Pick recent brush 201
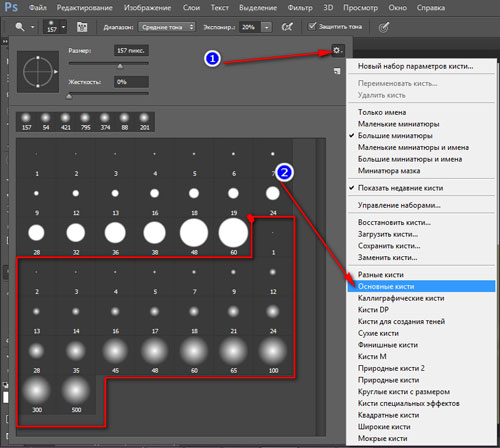 (144, 122)
